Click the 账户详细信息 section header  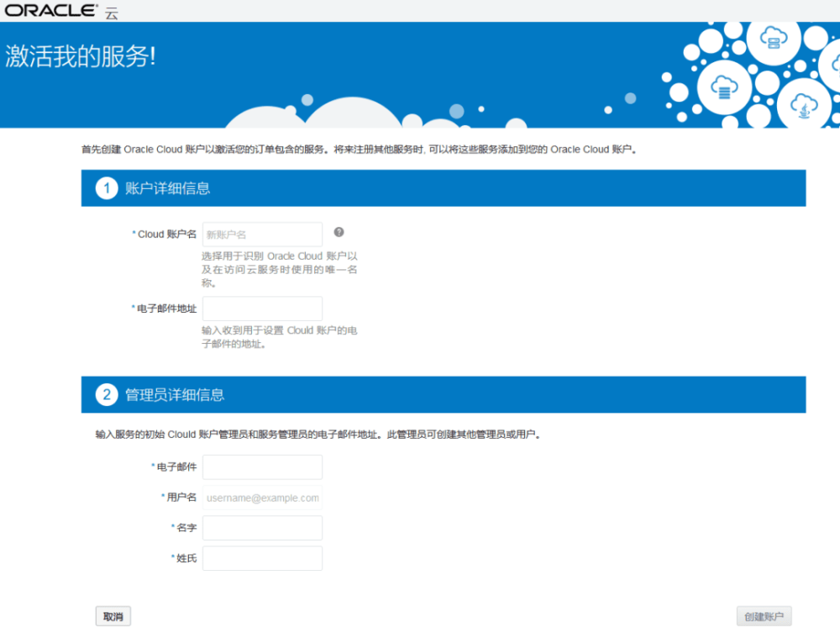click(444, 188)
